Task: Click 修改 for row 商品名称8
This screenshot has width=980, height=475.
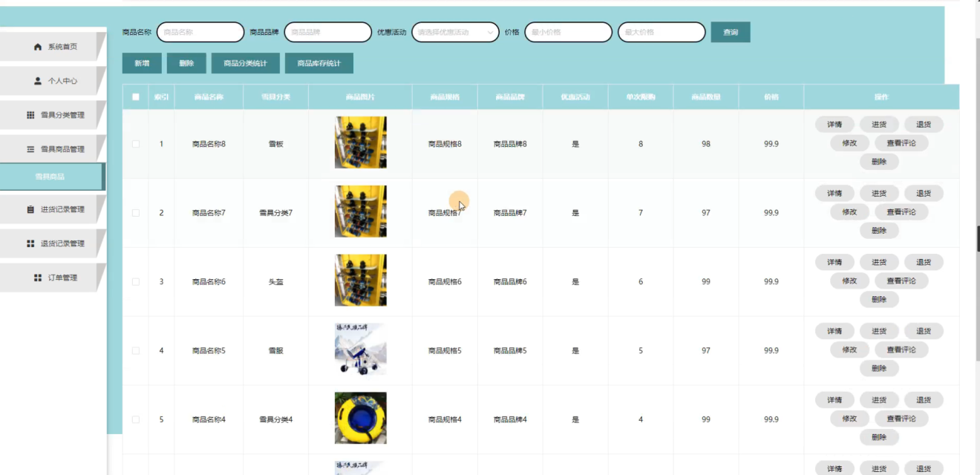Action: click(x=849, y=143)
